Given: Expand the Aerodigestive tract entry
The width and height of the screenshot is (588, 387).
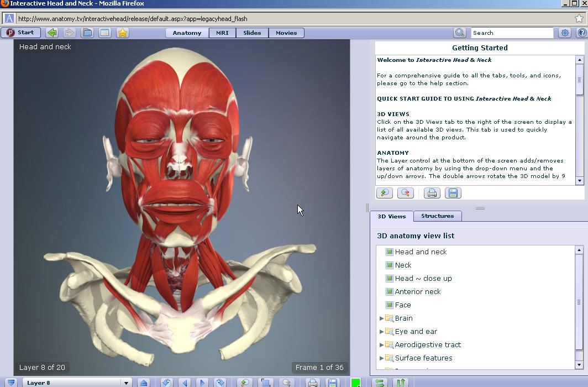Looking at the screenshot, I should pos(382,344).
